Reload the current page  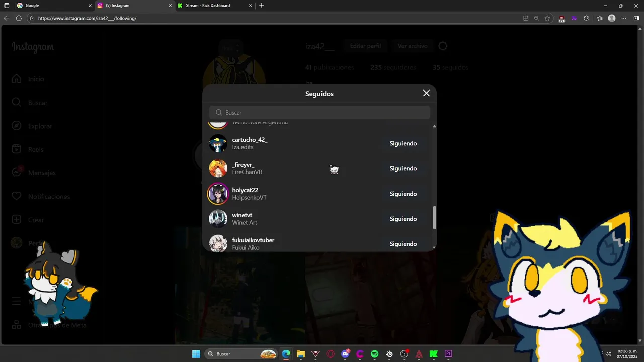(19, 18)
